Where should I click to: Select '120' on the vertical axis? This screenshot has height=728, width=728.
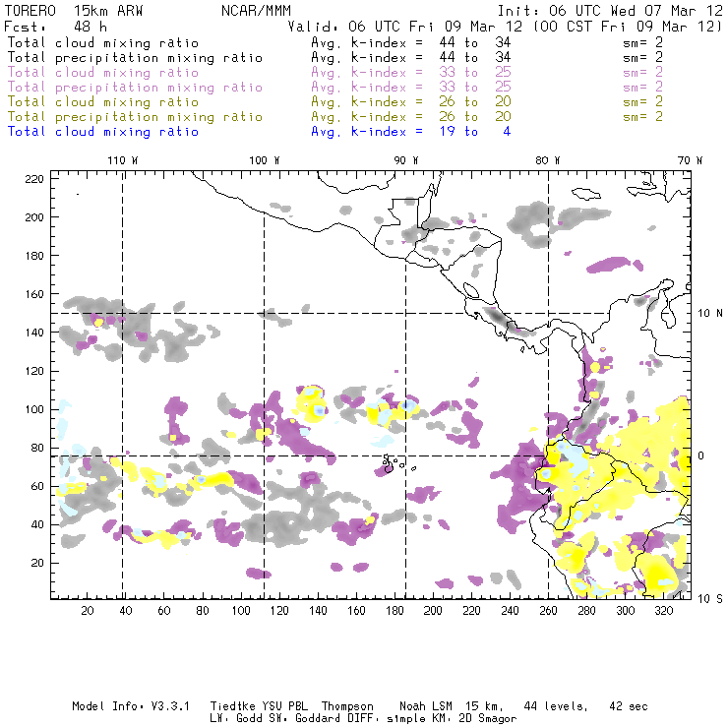point(34,371)
